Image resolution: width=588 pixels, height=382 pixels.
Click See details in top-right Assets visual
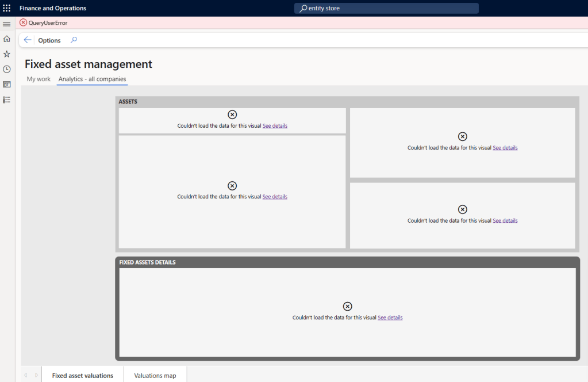tap(505, 148)
